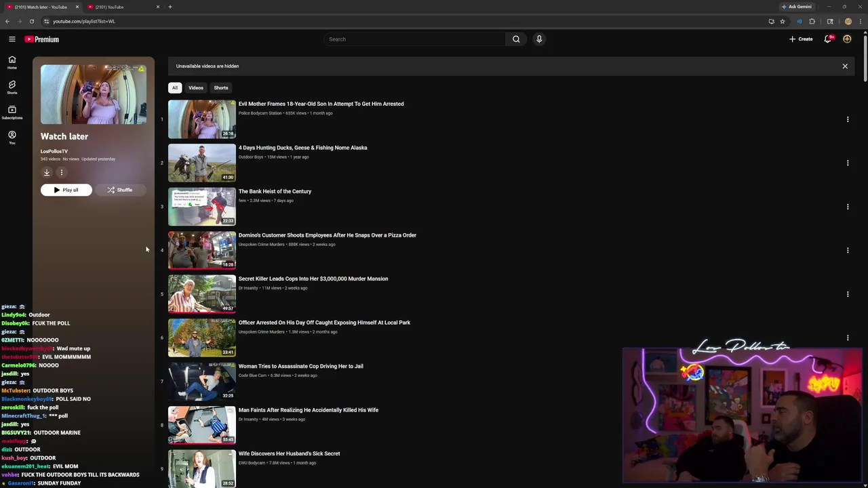Dismiss the unavailable videos hidden banner

(x=845, y=66)
